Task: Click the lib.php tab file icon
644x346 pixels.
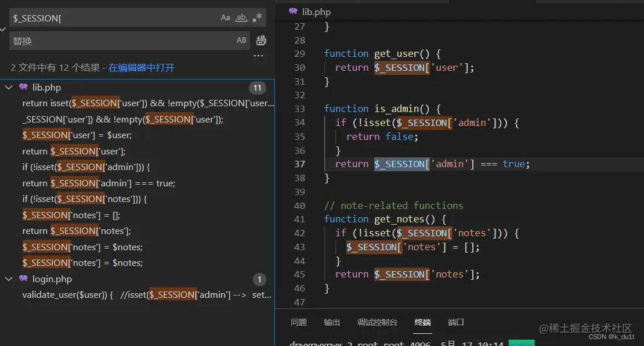Action: click(x=293, y=11)
